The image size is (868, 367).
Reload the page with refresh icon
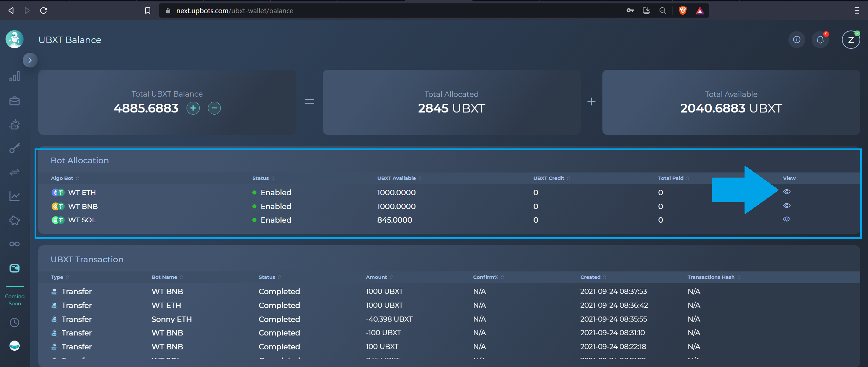pyautogui.click(x=43, y=11)
